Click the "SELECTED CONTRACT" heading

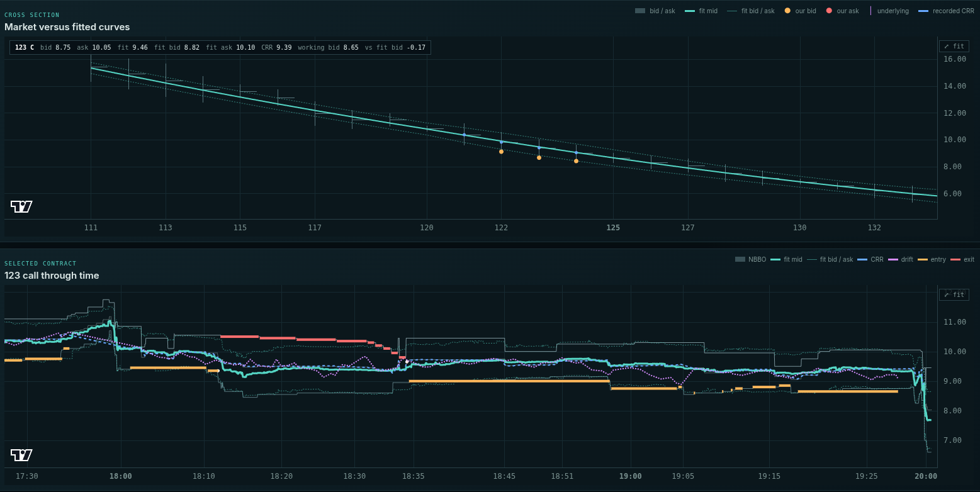(x=40, y=263)
